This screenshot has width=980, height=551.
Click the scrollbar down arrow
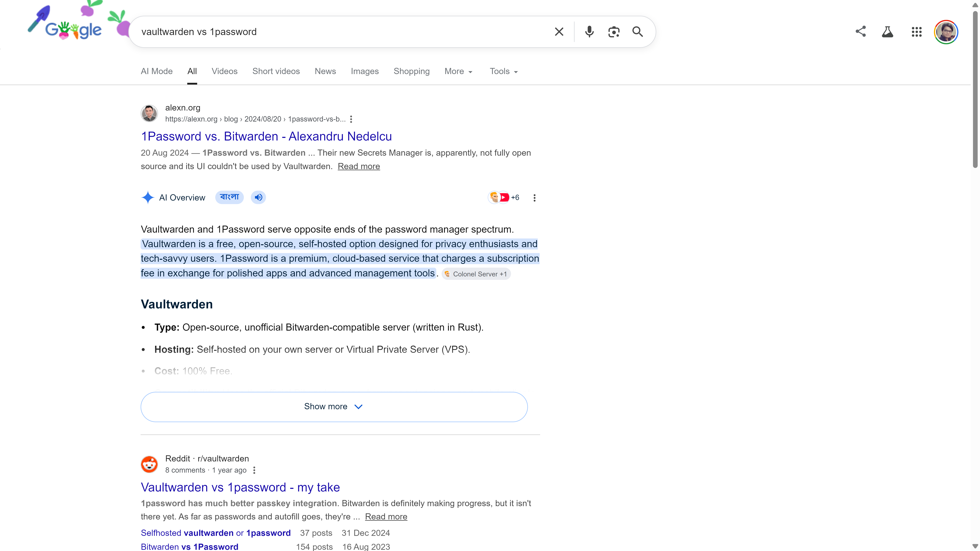975,546
